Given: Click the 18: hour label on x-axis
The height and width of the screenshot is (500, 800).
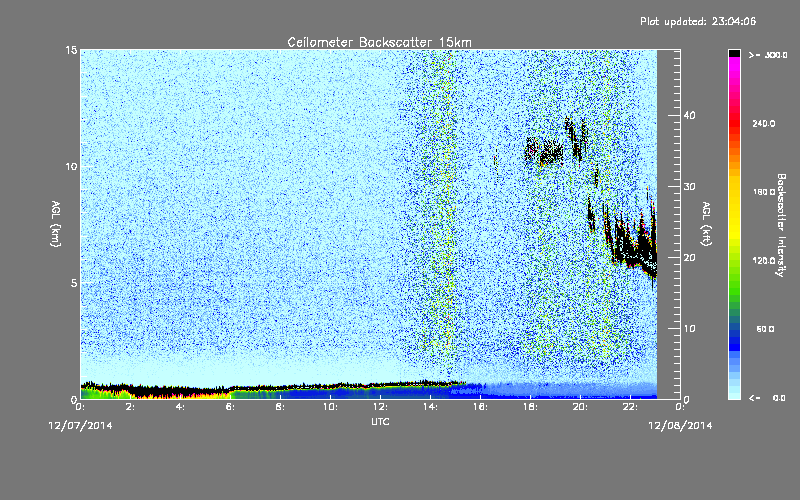Looking at the screenshot, I should click(x=530, y=407).
